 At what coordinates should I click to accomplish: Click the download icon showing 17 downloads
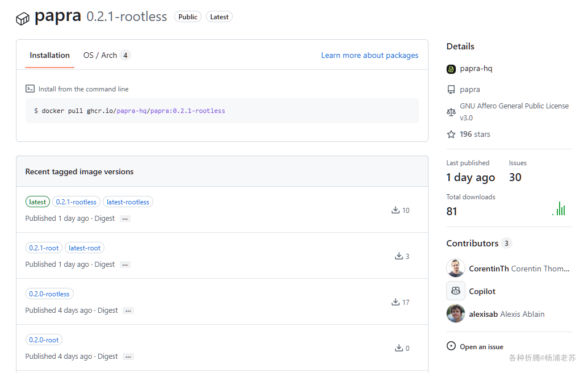[395, 302]
